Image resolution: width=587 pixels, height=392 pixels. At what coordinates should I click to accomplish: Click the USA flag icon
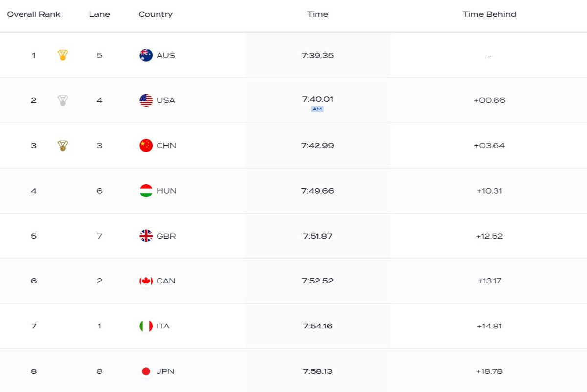click(146, 100)
